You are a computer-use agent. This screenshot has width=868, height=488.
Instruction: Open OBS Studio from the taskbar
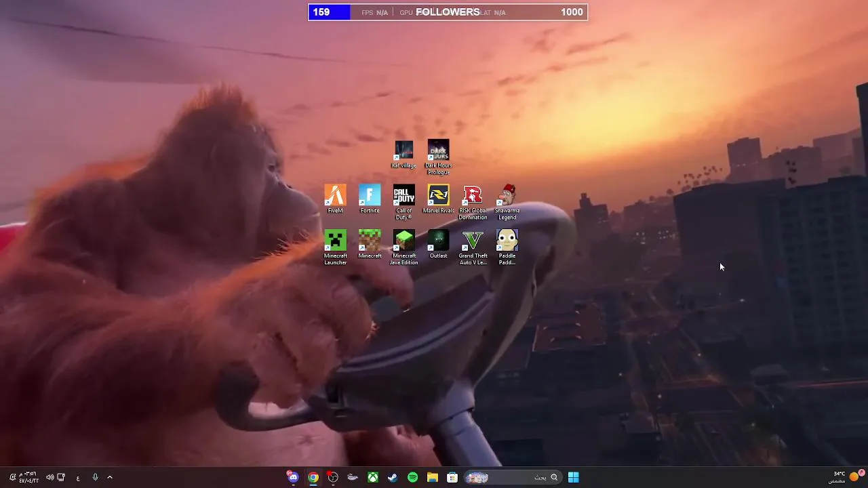pyautogui.click(x=333, y=477)
